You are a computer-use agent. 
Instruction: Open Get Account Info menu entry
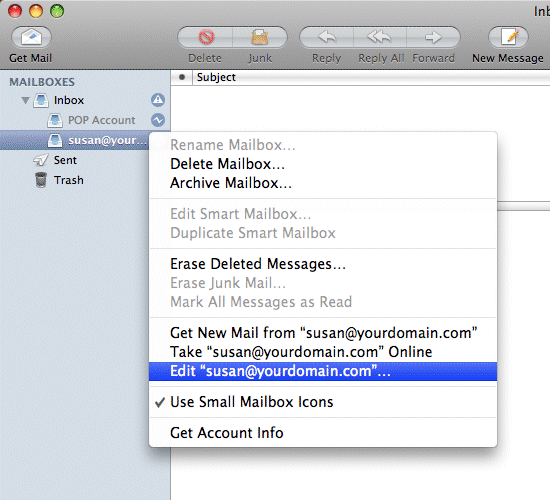click(323, 433)
